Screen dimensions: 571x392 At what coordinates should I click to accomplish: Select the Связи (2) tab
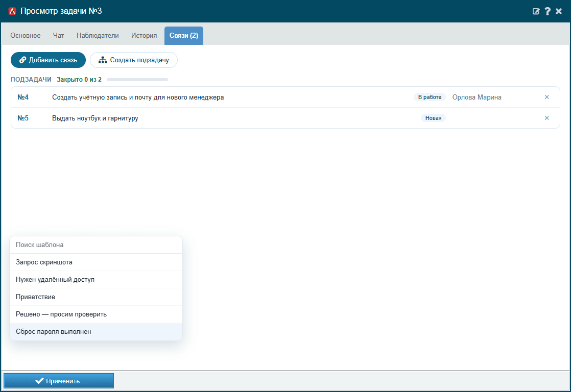pos(184,36)
